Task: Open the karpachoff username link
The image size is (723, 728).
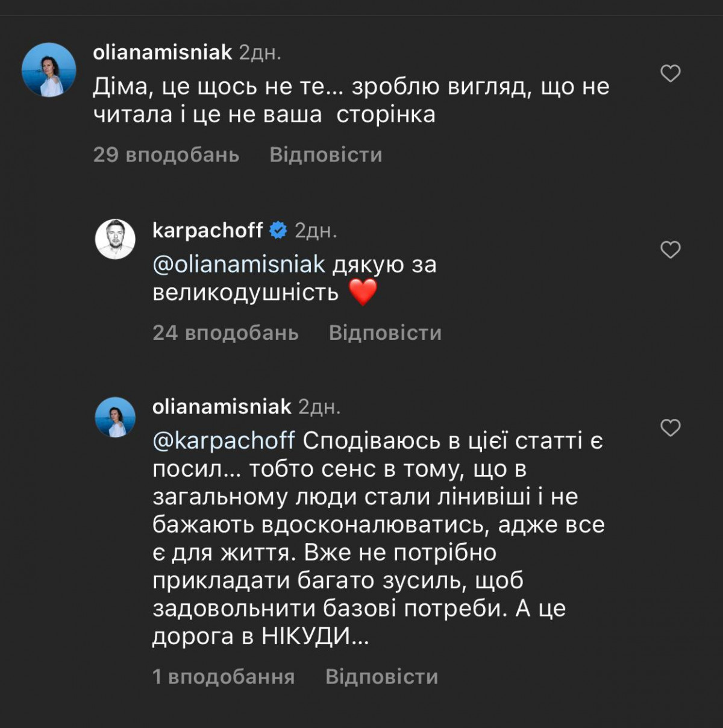Action: [208, 230]
